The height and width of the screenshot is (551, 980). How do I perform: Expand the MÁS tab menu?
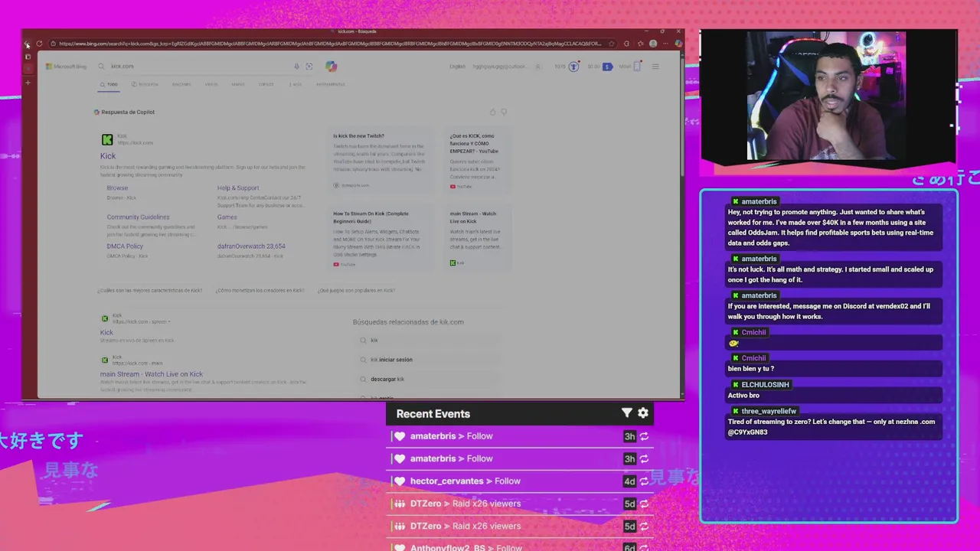(x=295, y=84)
